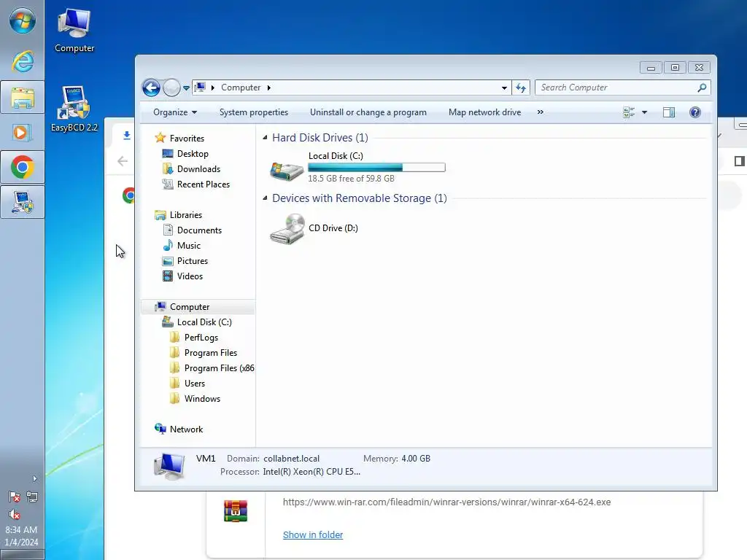Click the muted volume tray icon

click(15, 514)
